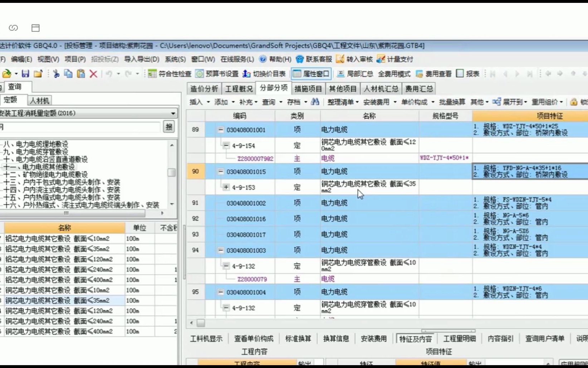This screenshot has height=368, width=588.
Task: Click the binoculars find icon
Action: pyautogui.click(x=315, y=102)
